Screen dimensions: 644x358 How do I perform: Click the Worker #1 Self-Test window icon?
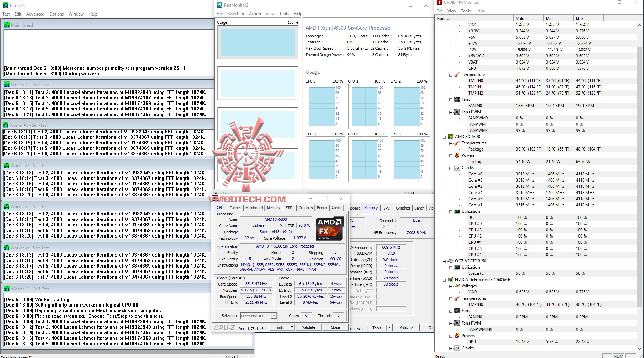[7, 289]
